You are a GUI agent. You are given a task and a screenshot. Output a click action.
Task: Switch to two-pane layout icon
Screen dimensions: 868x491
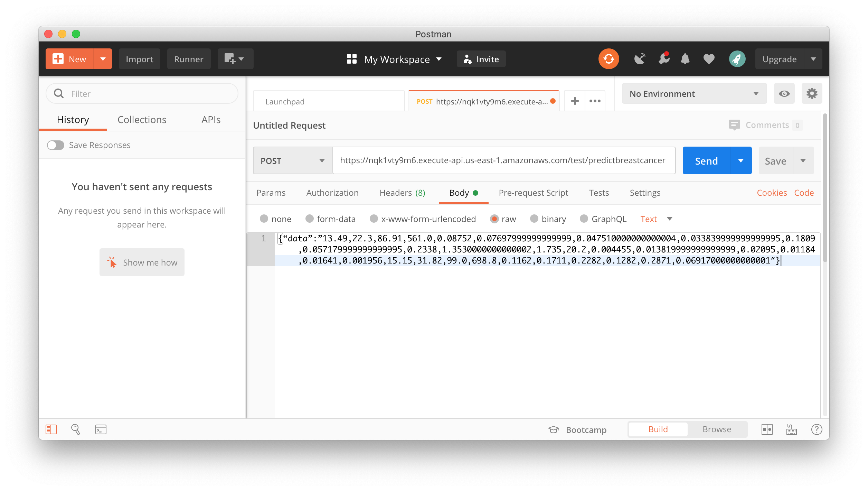(767, 429)
